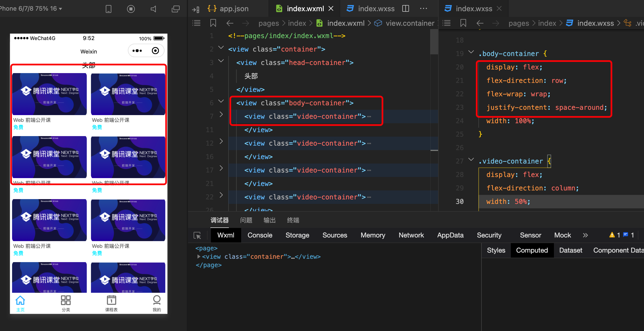Click the outline list icon in wxml editor

tap(196, 23)
